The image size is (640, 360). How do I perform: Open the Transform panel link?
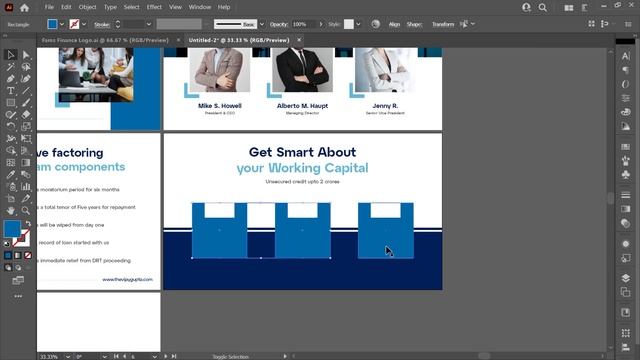(x=443, y=24)
